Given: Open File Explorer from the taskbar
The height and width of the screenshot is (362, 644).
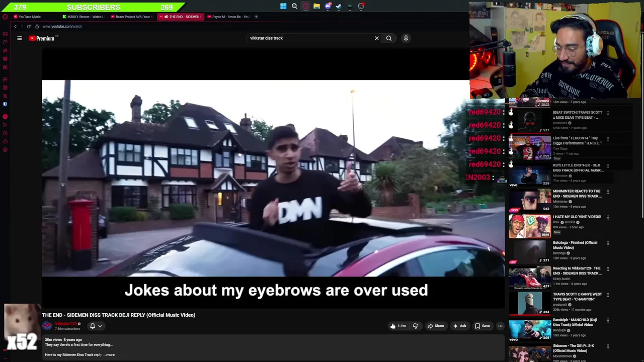Looking at the screenshot, I should coord(316,7).
